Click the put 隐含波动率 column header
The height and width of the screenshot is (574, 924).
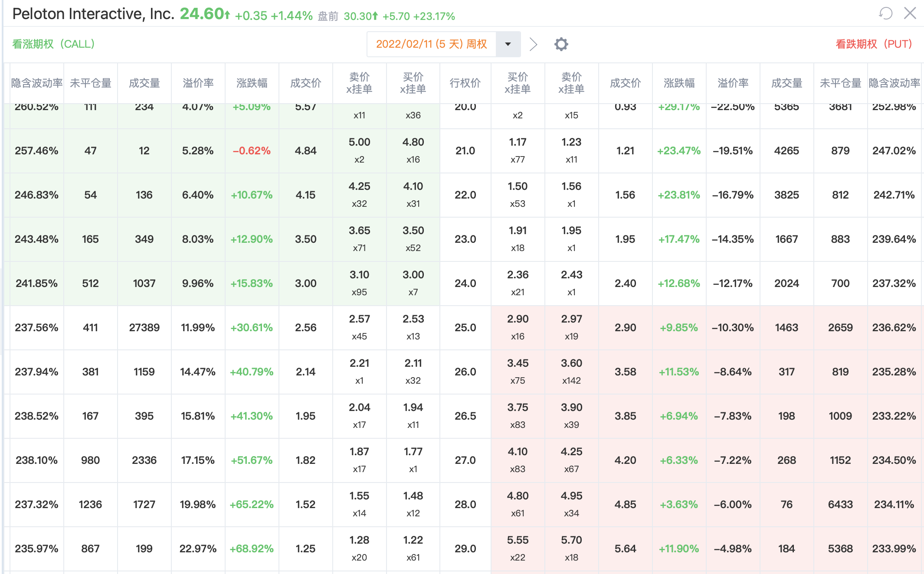click(894, 83)
